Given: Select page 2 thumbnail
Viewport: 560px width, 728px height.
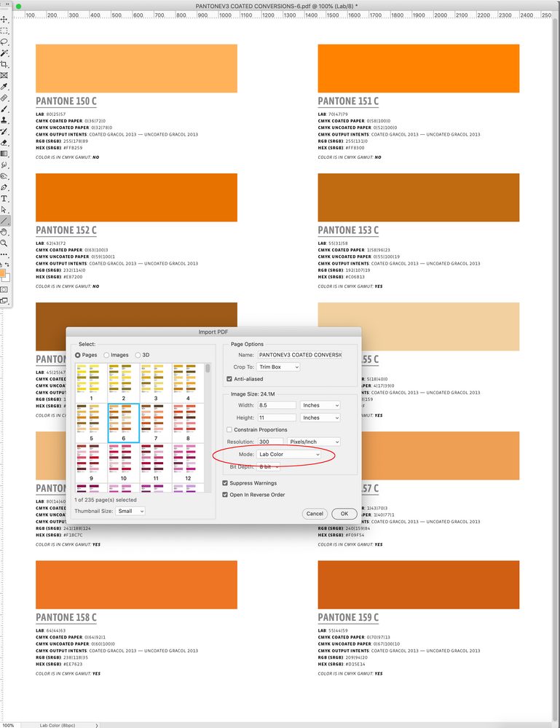Looking at the screenshot, I should pos(123,383).
